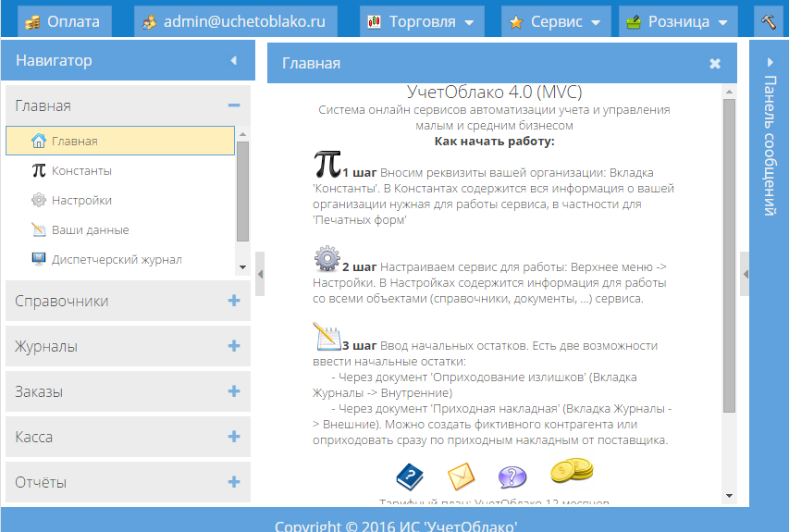Open the blue help book icon

[x=410, y=476]
